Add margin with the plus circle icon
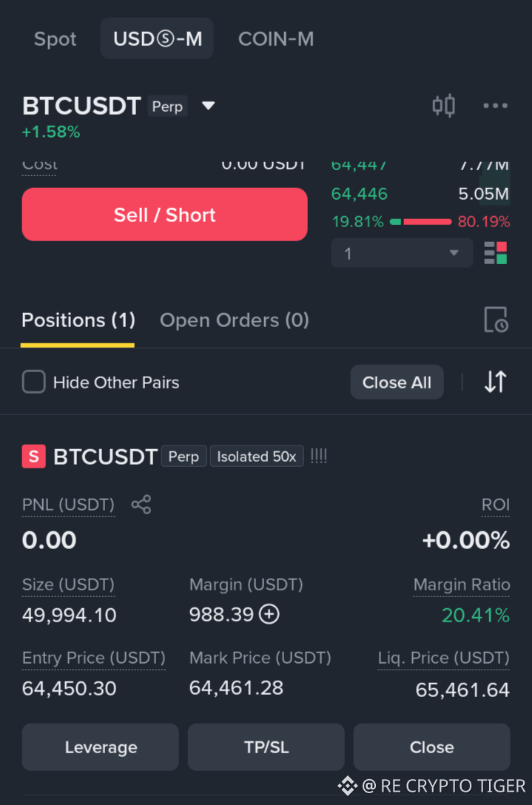The width and height of the screenshot is (532, 805). (269, 615)
